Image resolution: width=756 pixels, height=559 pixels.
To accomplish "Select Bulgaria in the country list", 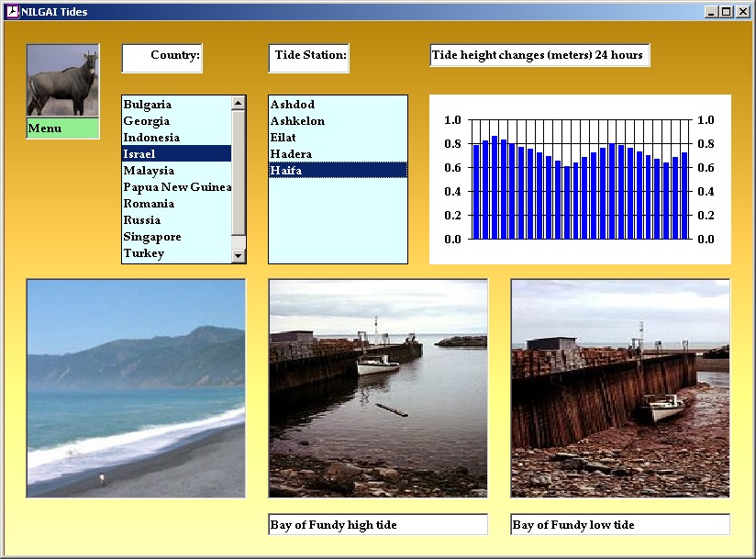I will pyautogui.click(x=148, y=105).
